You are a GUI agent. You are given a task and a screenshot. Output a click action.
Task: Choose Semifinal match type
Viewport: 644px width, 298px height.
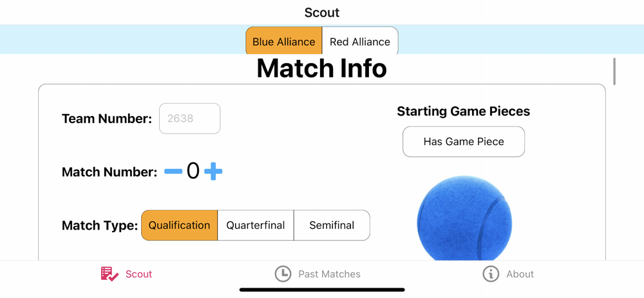pos(332,225)
